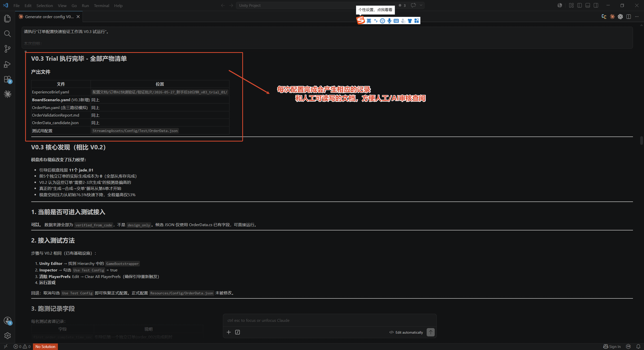Screen dimensions: 644x350
Task: Click the 'No Solution' status bar button
Action: point(45,346)
